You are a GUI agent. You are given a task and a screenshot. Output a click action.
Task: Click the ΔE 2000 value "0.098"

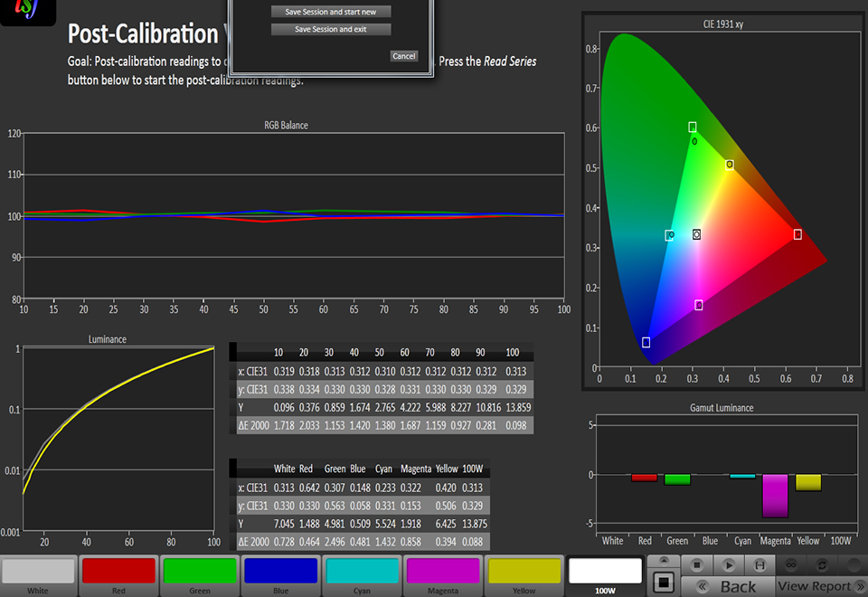tap(516, 425)
